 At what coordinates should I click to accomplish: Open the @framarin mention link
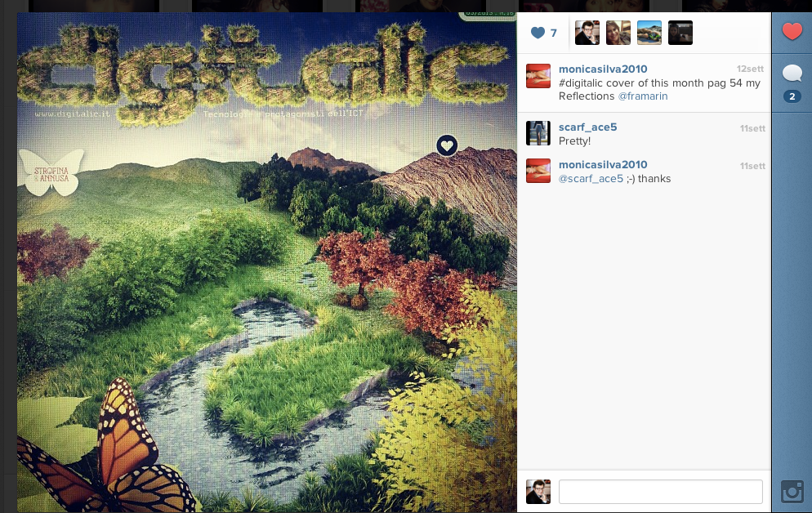[643, 96]
